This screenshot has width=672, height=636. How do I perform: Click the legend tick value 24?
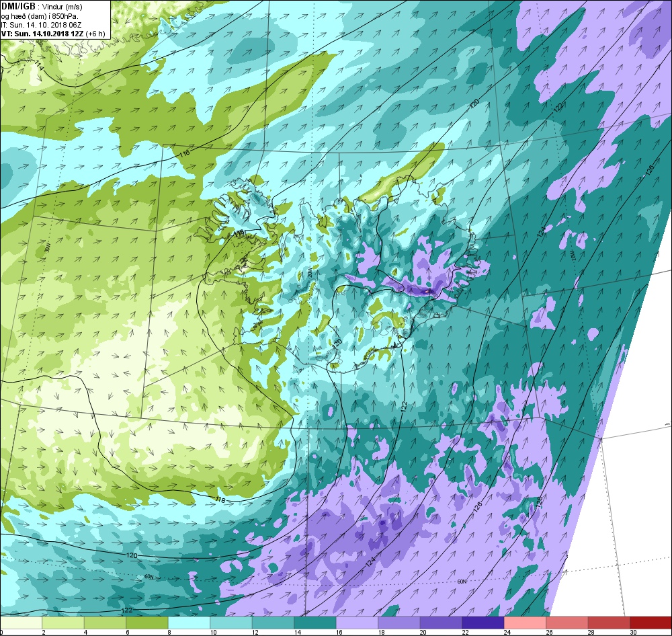507,632
